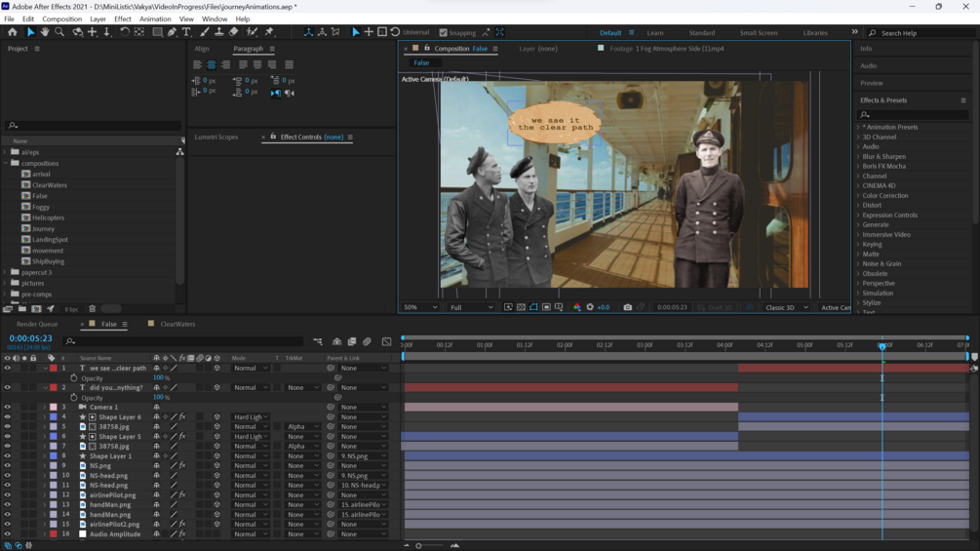Select the Roto Brush tool
This screenshot has width=980, height=551.
point(252,32)
